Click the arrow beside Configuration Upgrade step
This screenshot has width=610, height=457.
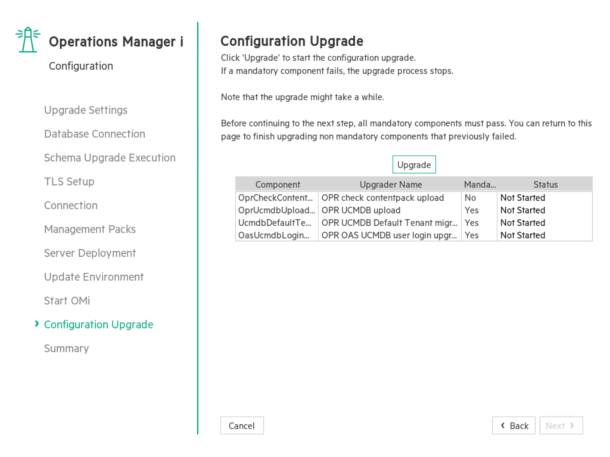tap(37, 324)
